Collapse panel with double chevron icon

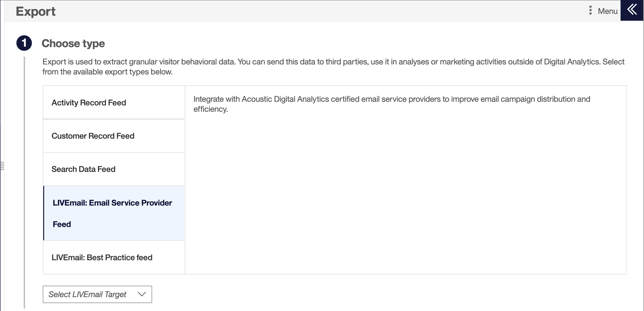click(x=632, y=10)
